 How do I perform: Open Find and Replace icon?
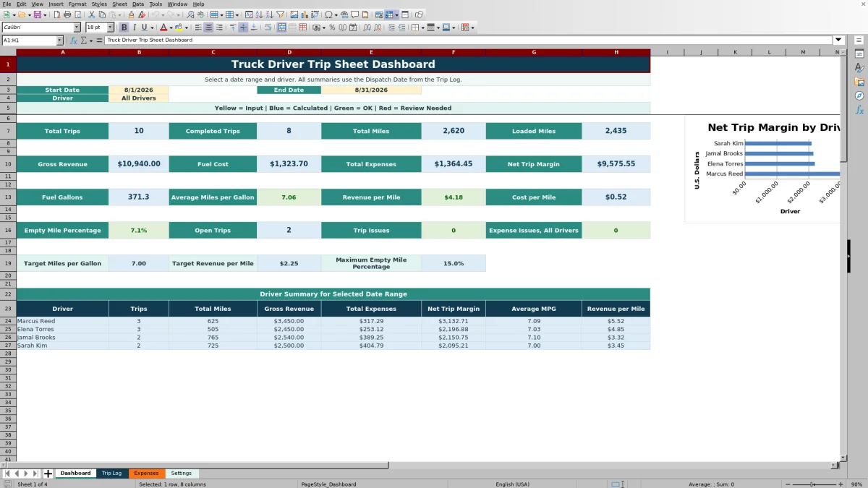coord(190,14)
